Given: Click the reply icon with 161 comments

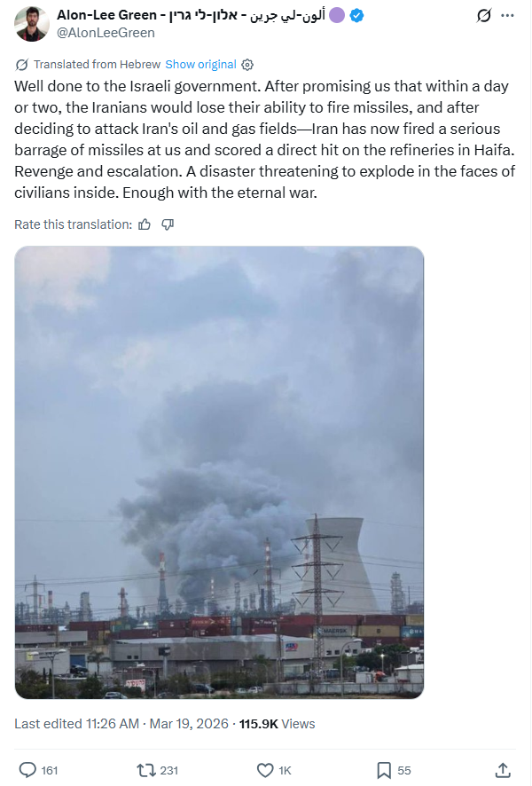Looking at the screenshot, I should 27,770.
